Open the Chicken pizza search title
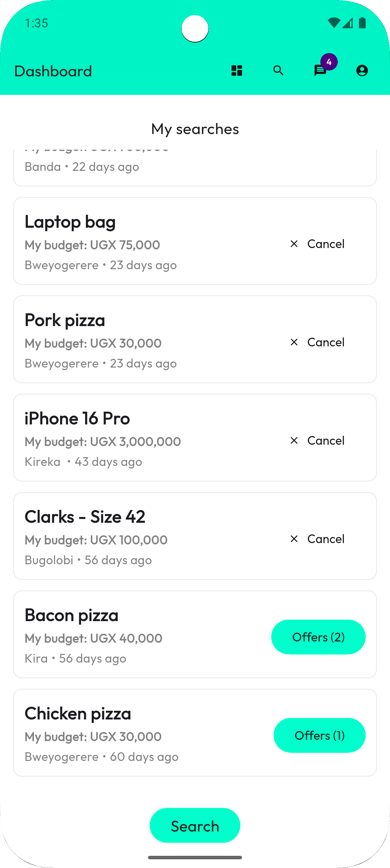The width and height of the screenshot is (390, 868). pos(78,713)
